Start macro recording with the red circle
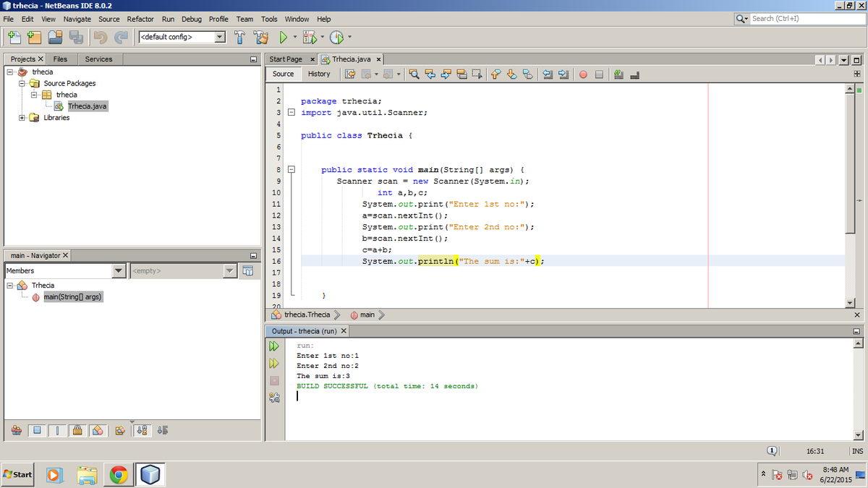 coord(583,74)
